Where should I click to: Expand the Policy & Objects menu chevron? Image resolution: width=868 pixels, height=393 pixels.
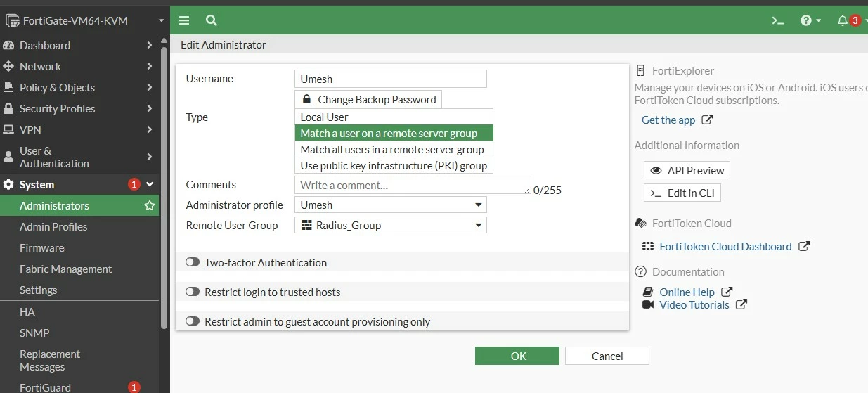tap(149, 87)
